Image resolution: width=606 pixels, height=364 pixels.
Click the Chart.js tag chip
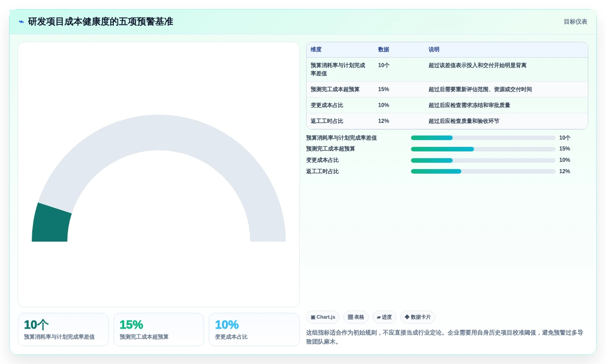323,317
